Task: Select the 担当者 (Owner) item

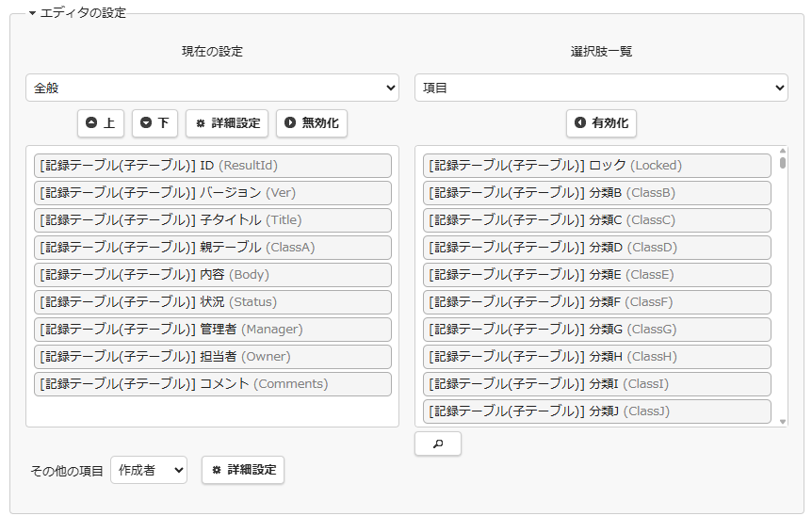Action: (x=213, y=357)
